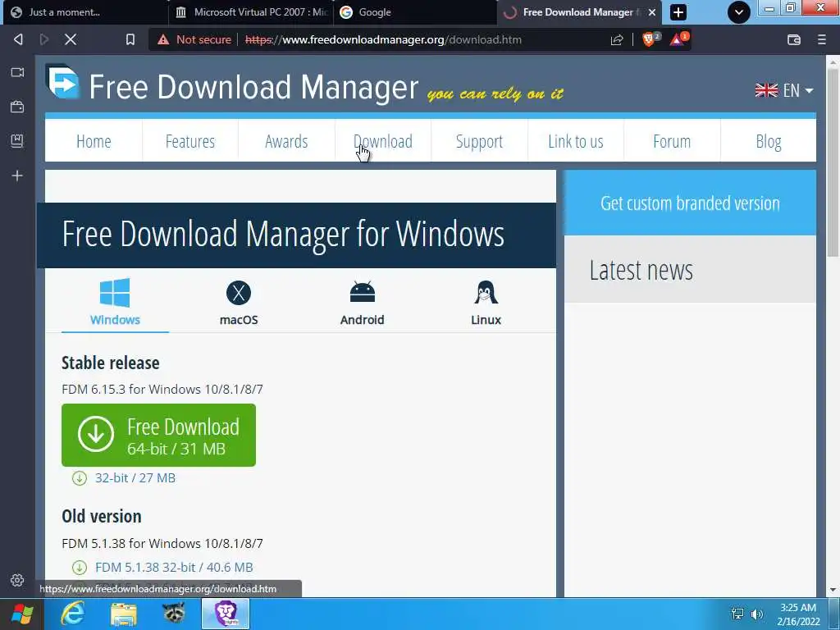Screen dimensions: 840x630
Task: Select the Windows platform tab
Action: pyautogui.click(x=115, y=303)
